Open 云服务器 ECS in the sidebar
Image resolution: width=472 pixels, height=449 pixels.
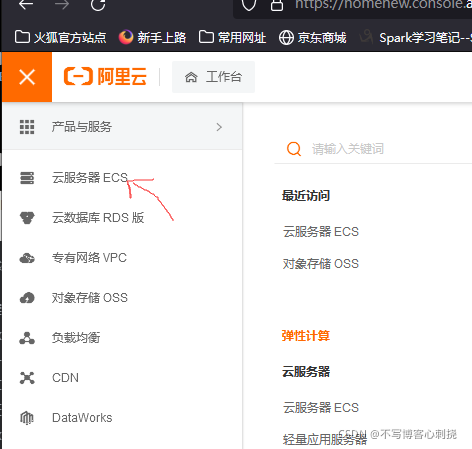90,178
